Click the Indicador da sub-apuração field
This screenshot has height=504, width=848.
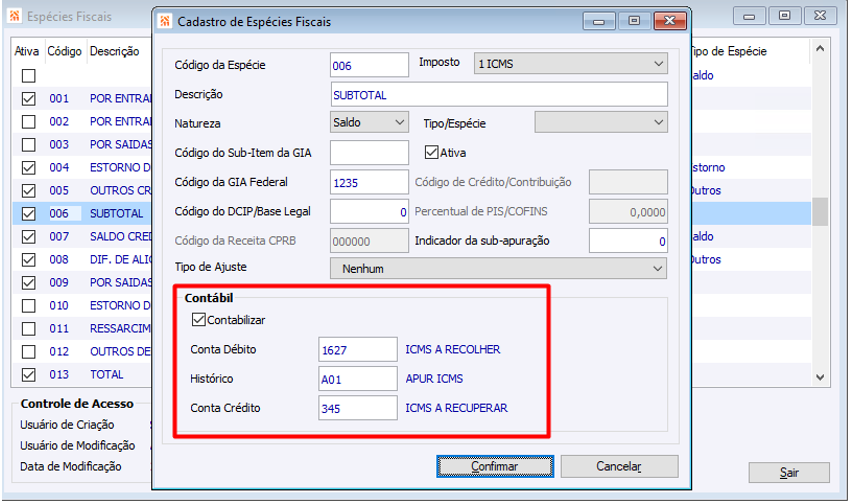(x=628, y=241)
